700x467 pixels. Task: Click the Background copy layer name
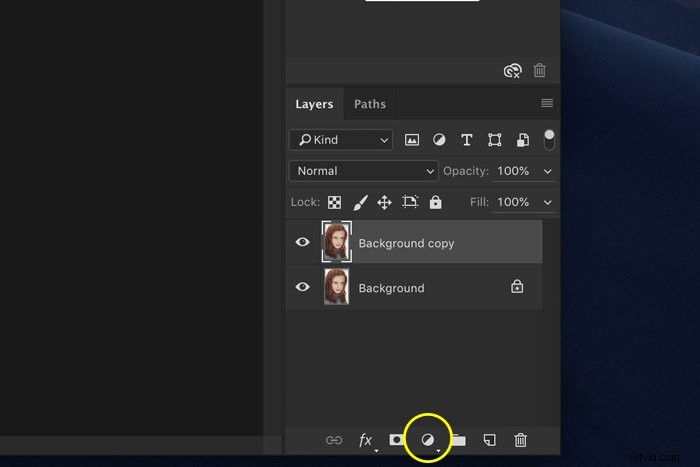[x=406, y=243]
